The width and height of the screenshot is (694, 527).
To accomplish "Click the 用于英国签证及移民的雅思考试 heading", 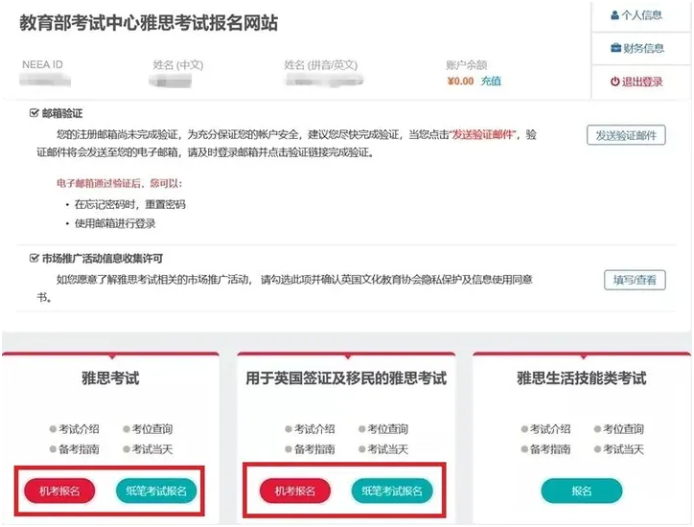I will click(x=346, y=378).
